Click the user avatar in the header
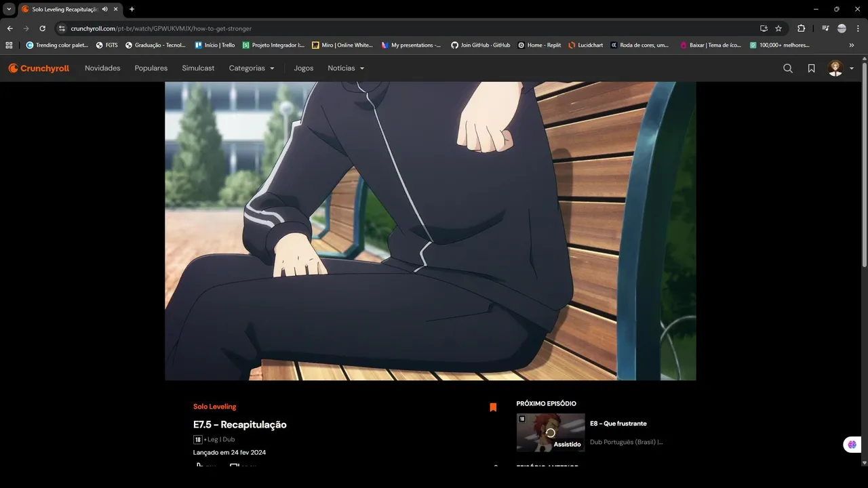 click(x=835, y=68)
